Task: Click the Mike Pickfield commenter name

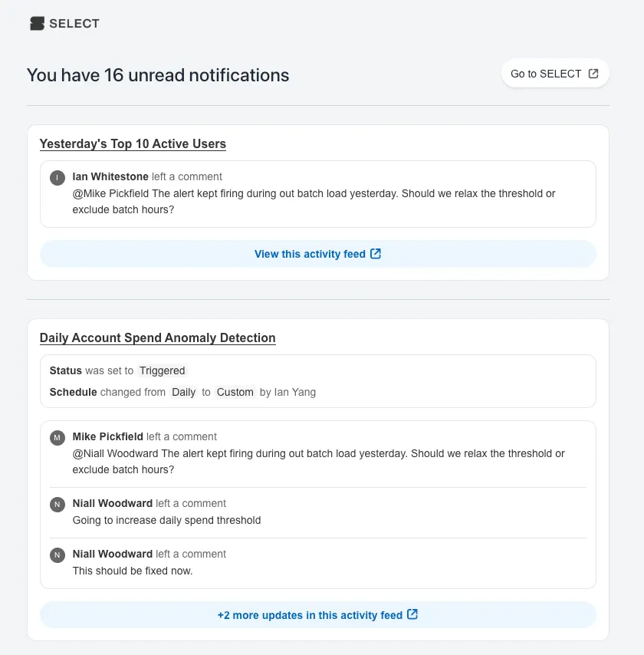Action: (108, 436)
